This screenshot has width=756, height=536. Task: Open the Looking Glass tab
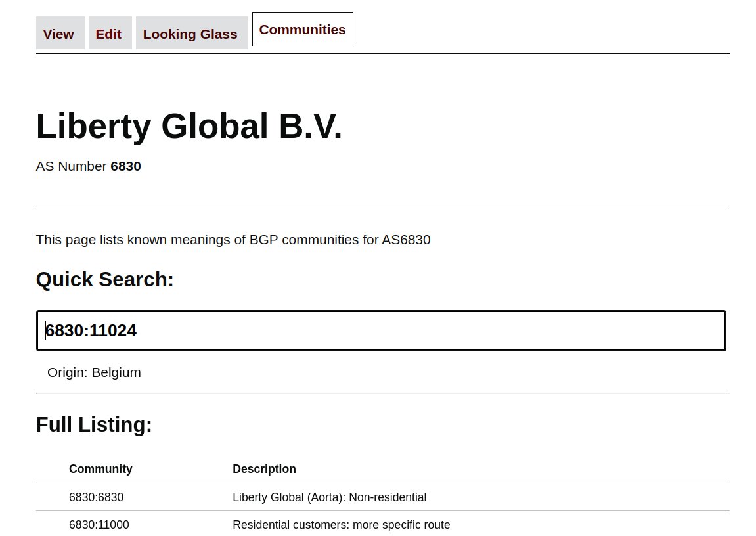pos(192,33)
